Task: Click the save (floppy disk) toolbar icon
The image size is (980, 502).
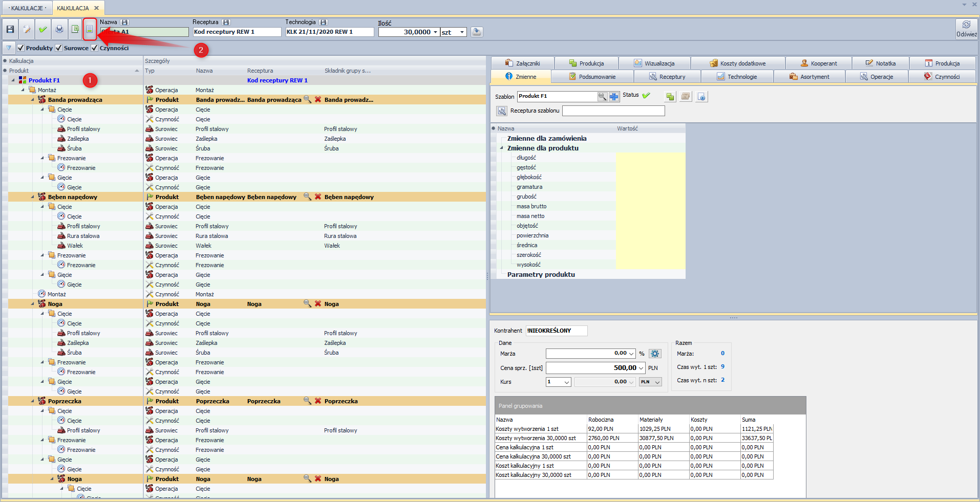Action: [10, 30]
